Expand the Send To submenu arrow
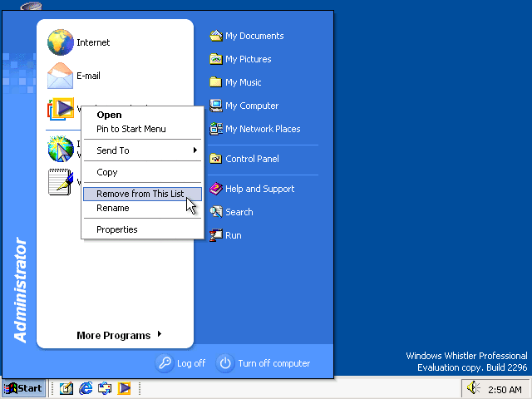The height and width of the screenshot is (399, 532). (195, 150)
